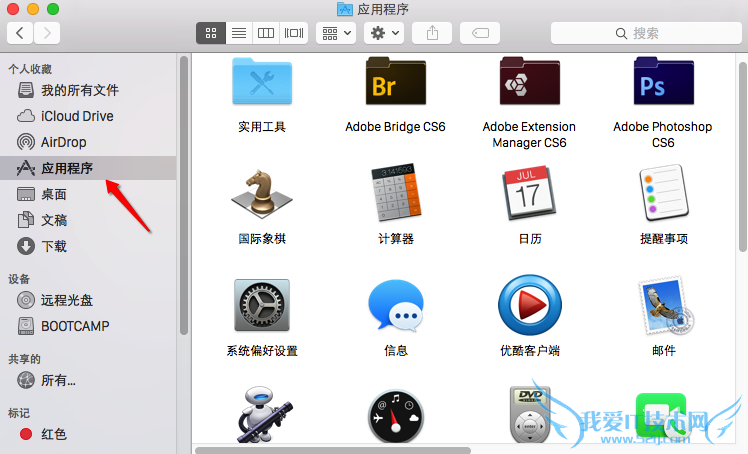Image resolution: width=748 pixels, height=454 pixels.
Task: Open the 实用工具 utilities folder
Action: [x=262, y=82]
